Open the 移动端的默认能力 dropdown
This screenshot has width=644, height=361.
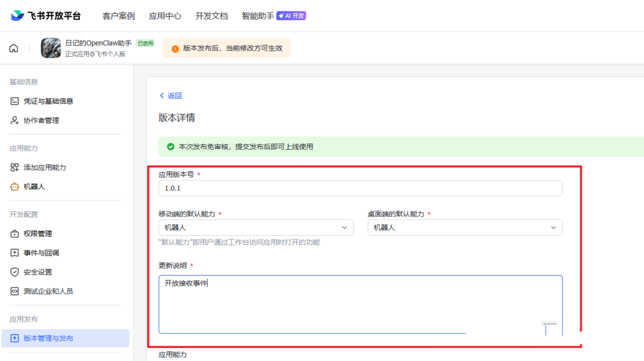click(255, 227)
